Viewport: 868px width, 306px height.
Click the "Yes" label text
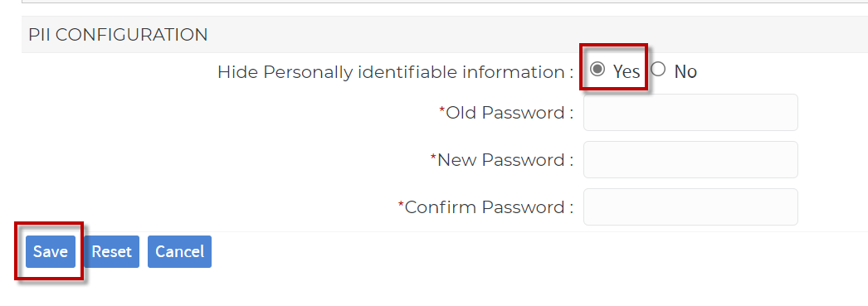click(x=626, y=71)
